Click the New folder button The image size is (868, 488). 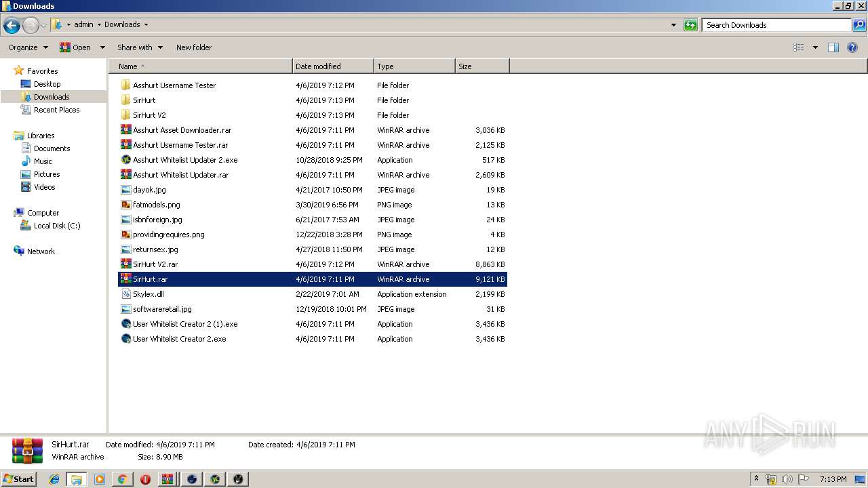click(x=194, y=47)
